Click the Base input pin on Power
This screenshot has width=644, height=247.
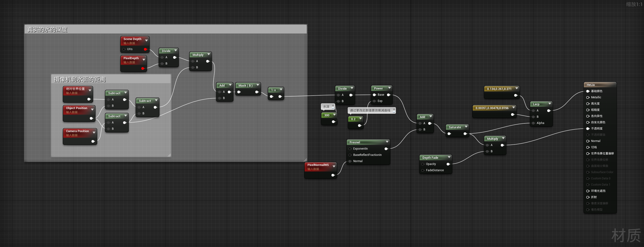[x=375, y=95]
